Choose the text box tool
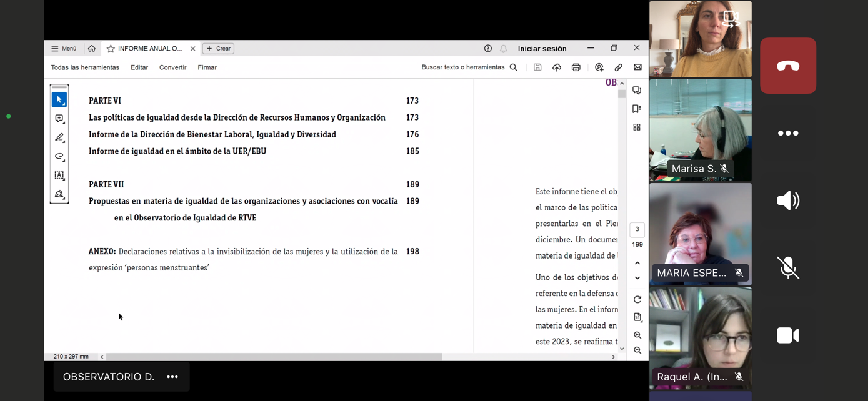 (x=59, y=175)
